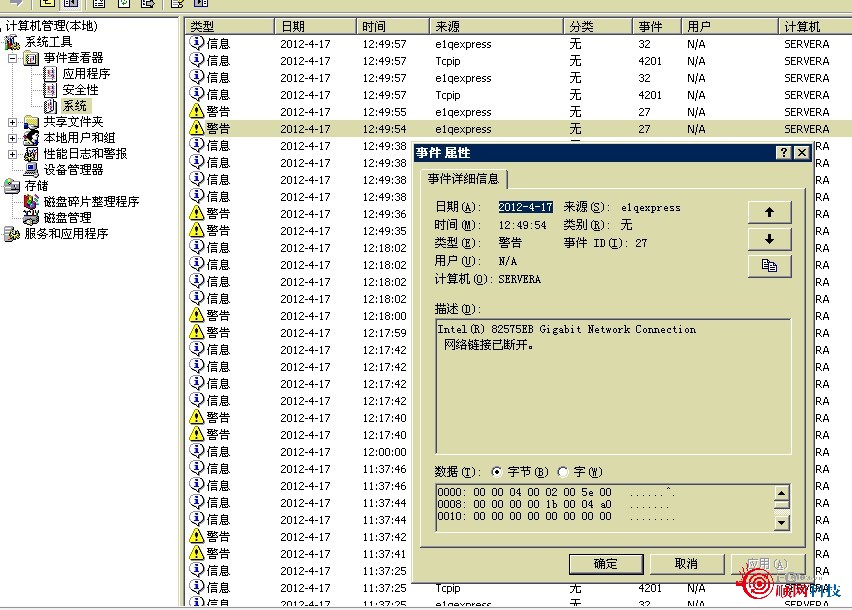Viewport: 852px width, 610px height.
Task: Open 设备管理器 in the tree
Action: pos(73,170)
